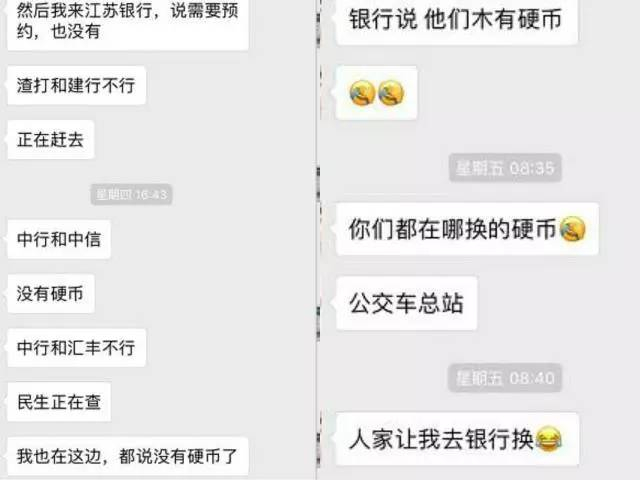640x480 pixels.
Task: Click the first emoji in double-emoji bubble
Action: 362,93
